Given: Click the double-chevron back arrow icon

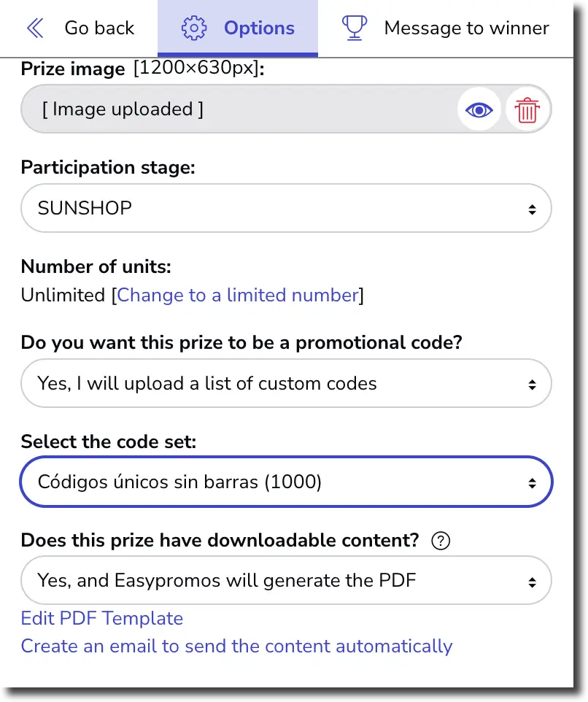Looking at the screenshot, I should pos(34,28).
